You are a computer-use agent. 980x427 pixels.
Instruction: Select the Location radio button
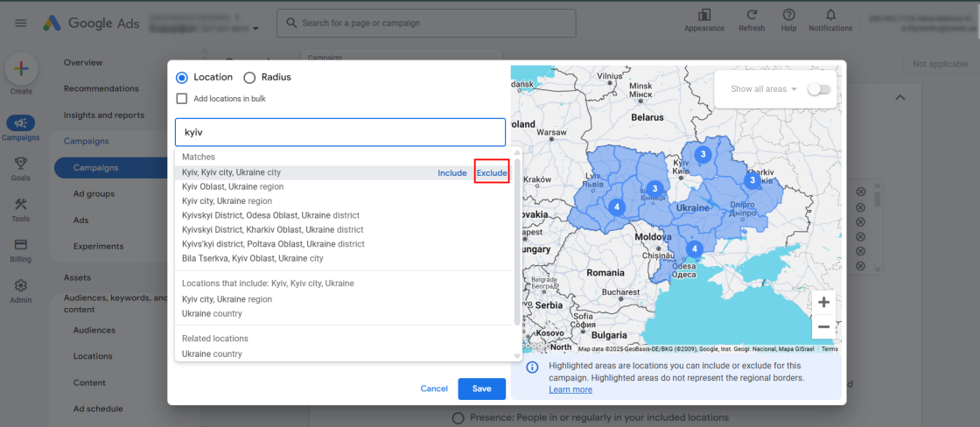182,78
